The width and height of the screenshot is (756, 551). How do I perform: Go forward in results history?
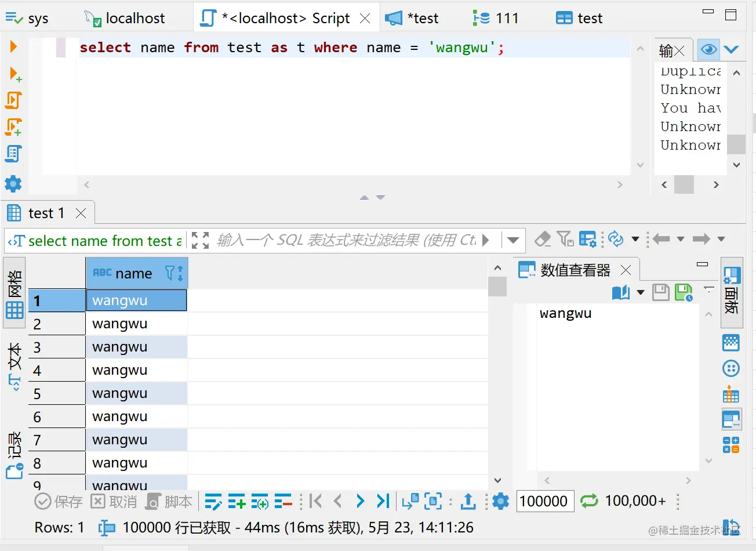pos(702,239)
